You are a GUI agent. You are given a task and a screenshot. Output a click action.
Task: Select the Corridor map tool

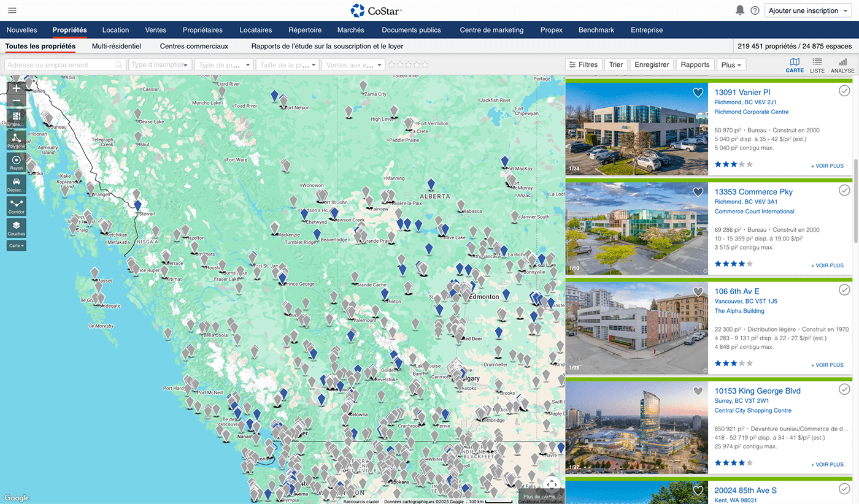(x=16, y=205)
